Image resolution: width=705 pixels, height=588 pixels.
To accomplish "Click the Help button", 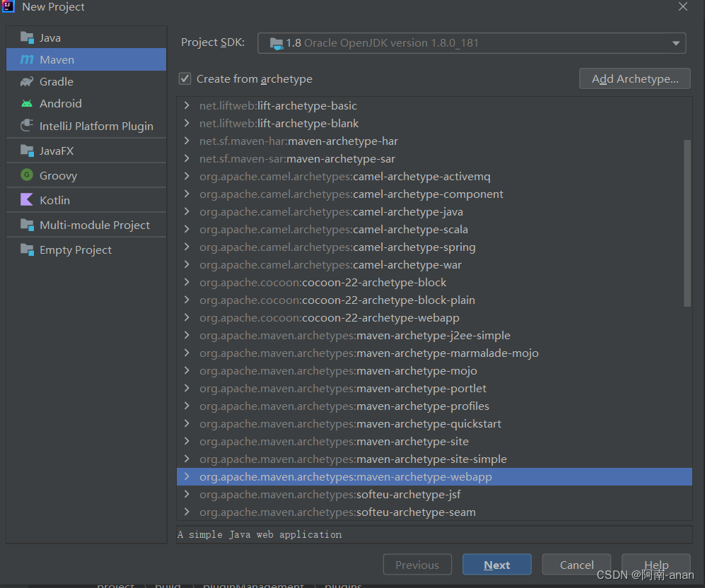I will point(656,564).
